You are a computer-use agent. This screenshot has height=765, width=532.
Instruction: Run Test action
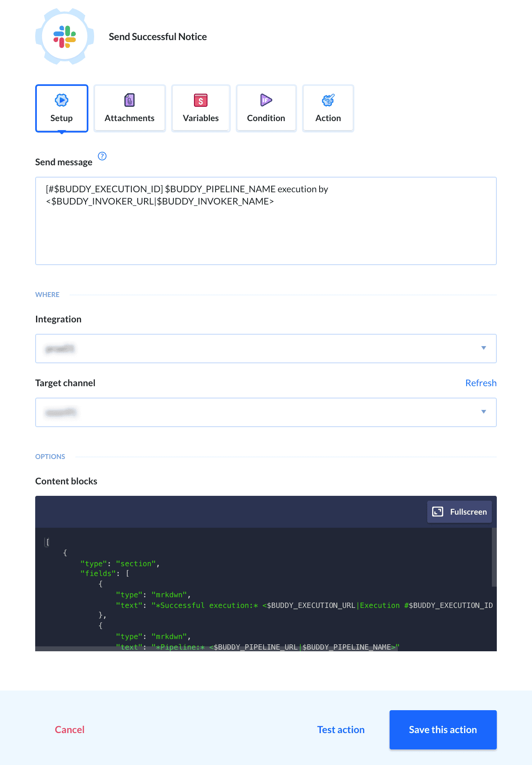[x=341, y=730]
